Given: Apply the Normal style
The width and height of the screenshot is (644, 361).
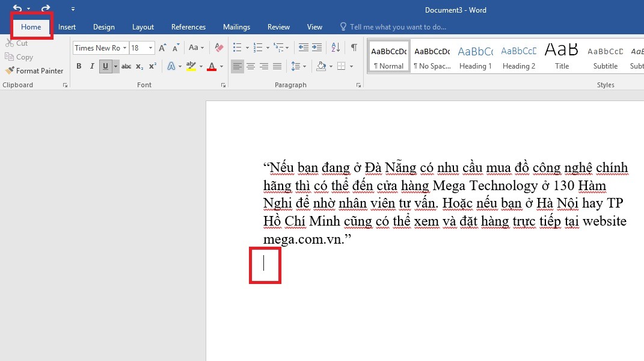Looking at the screenshot, I should (388, 57).
